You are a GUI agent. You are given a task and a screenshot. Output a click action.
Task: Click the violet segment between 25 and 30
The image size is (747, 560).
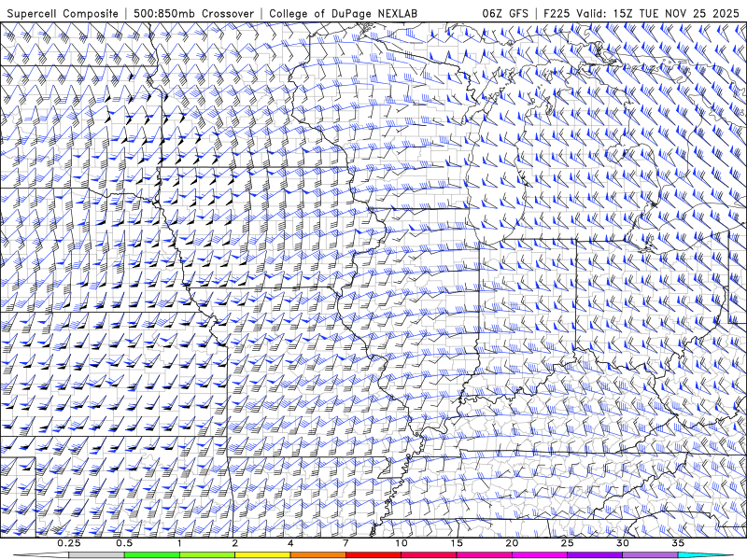pyautogui.click(x=595, y=555)
